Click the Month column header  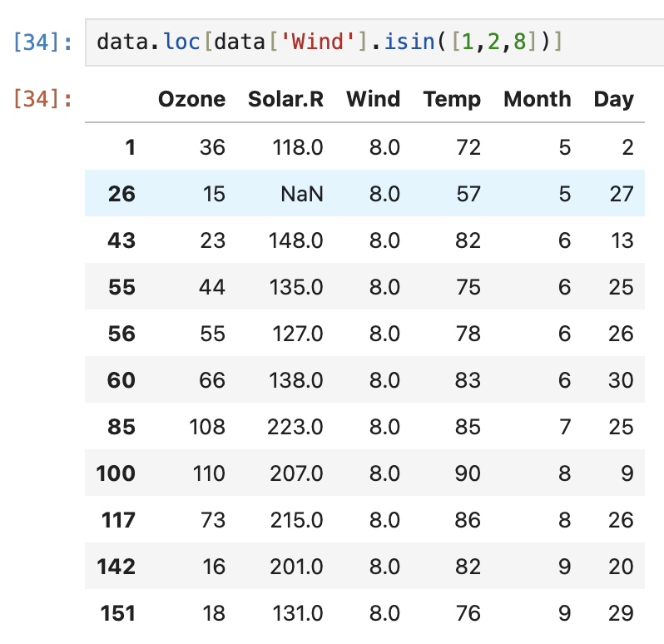tap(538, 99)
